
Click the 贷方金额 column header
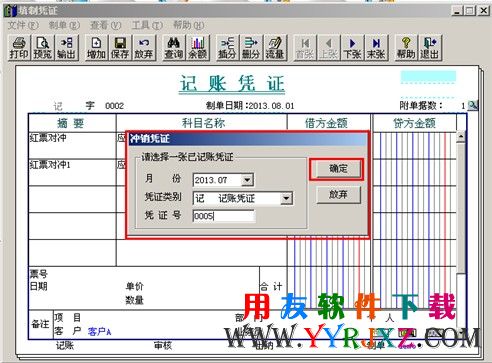tap(414, 123)
